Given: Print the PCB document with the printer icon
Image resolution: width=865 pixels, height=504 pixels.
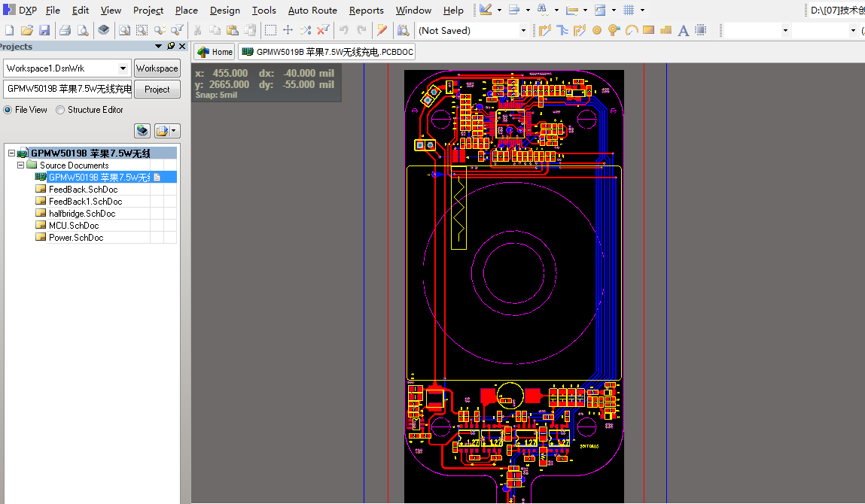Looking at the screenshot, I should pos(65,30).
